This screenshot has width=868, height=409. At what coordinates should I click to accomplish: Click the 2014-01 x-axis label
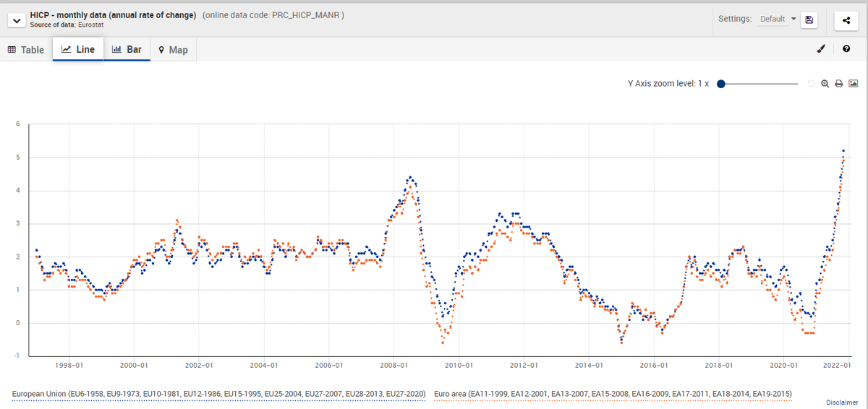pos(589,366)
